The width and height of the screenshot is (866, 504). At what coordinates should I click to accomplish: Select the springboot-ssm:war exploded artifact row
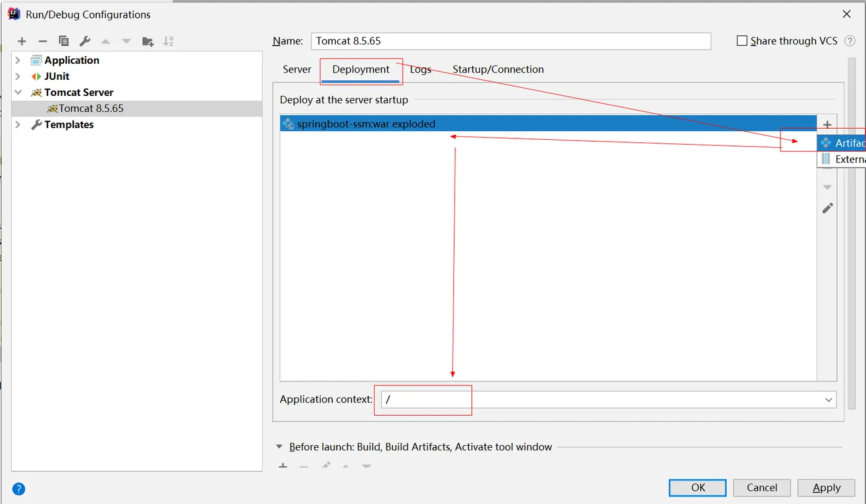[549, 124]
